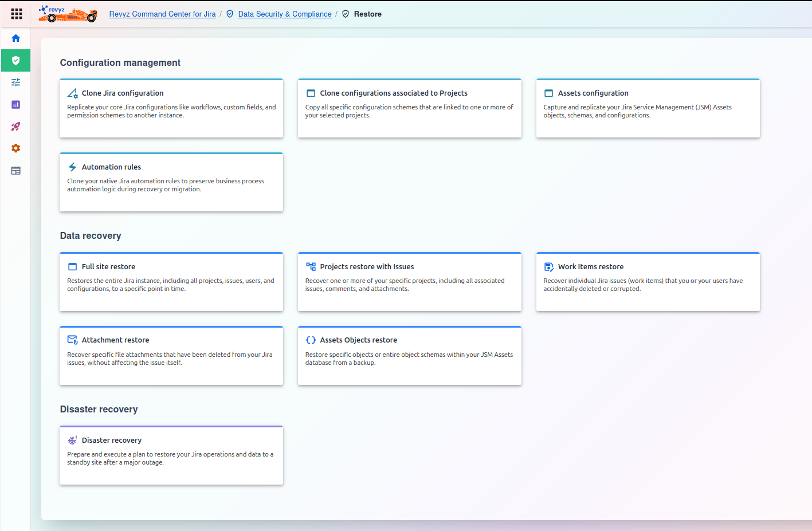Go to Home in the sidebar

[16, 38]
